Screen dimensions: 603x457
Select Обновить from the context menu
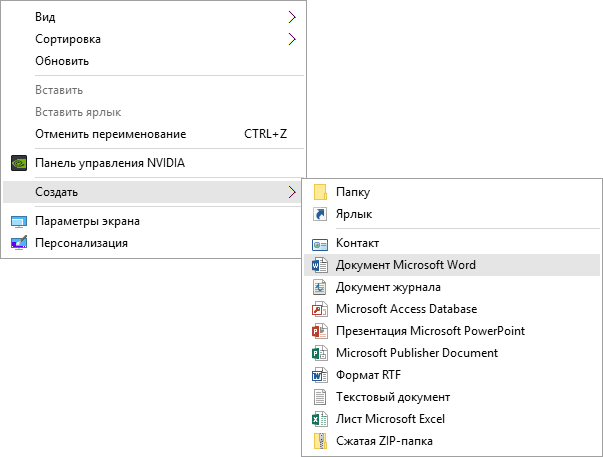[x=62, y=61]
